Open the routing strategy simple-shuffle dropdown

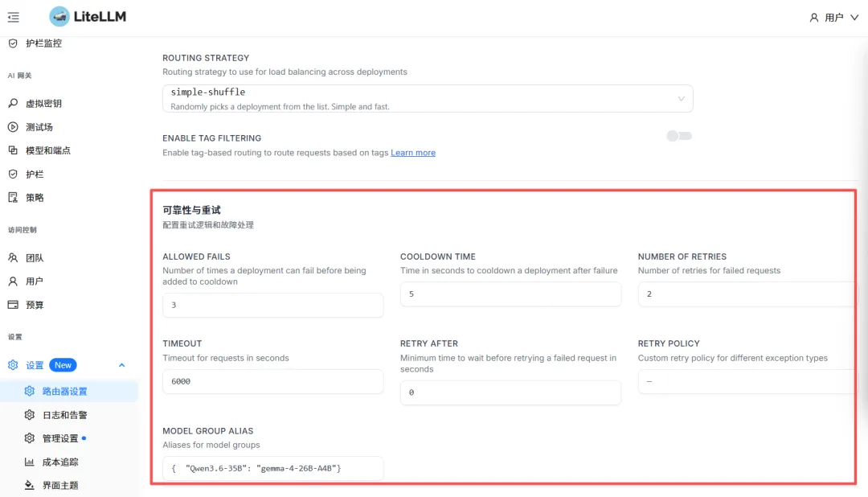coord(428,98)
